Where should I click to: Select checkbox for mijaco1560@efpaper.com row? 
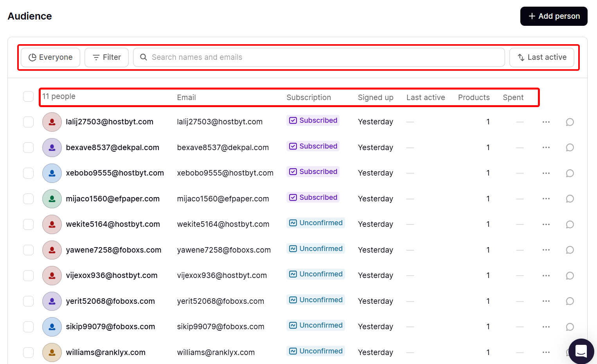[28, 199]
